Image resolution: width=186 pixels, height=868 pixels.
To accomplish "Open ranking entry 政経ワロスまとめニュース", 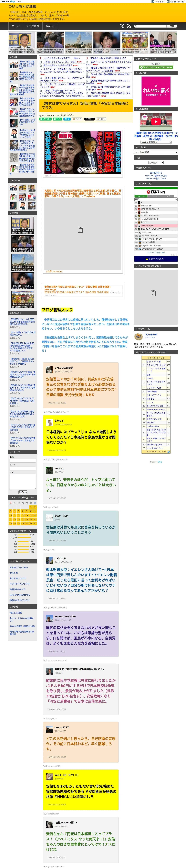I will pos(150,209).
